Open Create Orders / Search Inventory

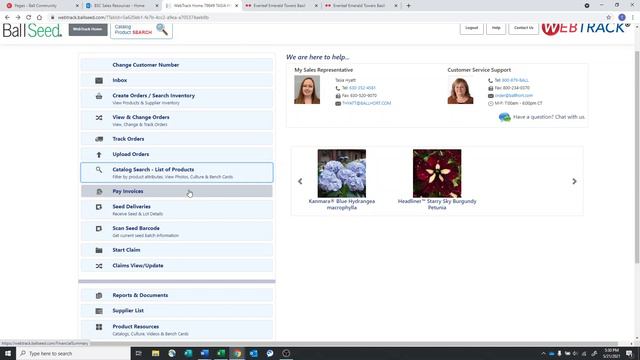pos(177,99)
